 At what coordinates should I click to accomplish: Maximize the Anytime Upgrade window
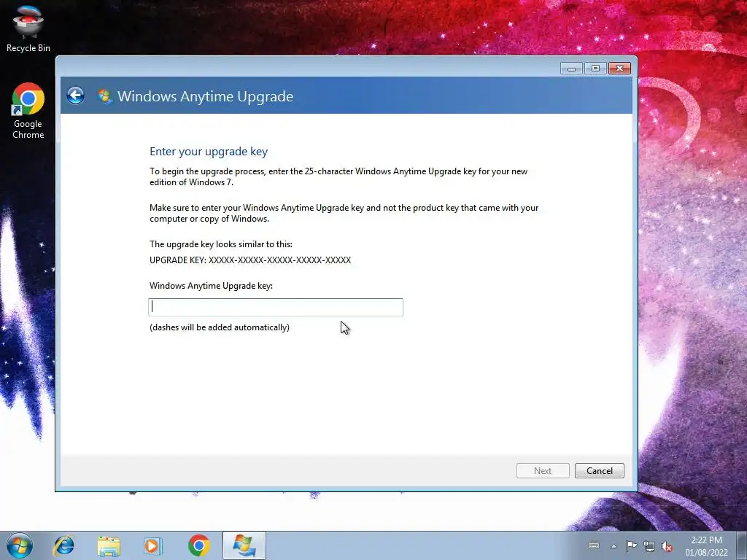click(x=595, y=69)
